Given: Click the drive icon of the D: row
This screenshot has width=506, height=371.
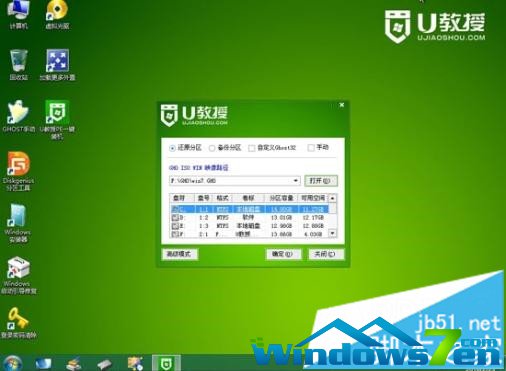Looking at the screenshot, I should point(175,218).
